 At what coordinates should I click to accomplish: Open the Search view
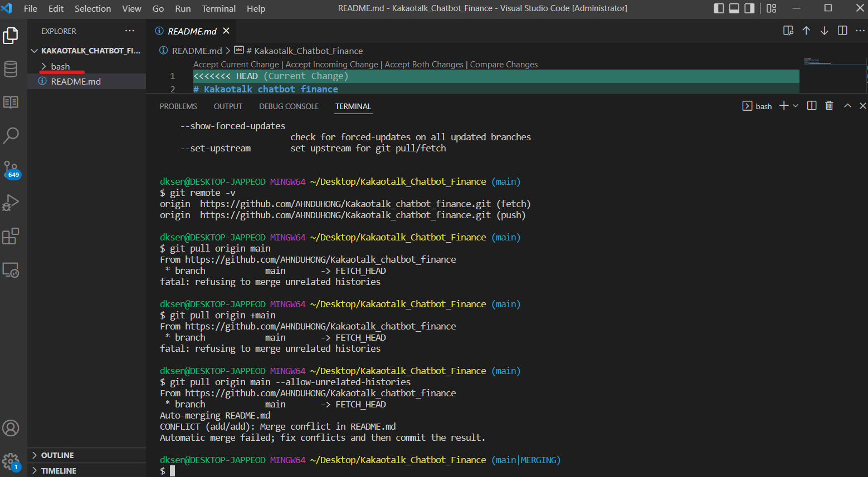11,135
